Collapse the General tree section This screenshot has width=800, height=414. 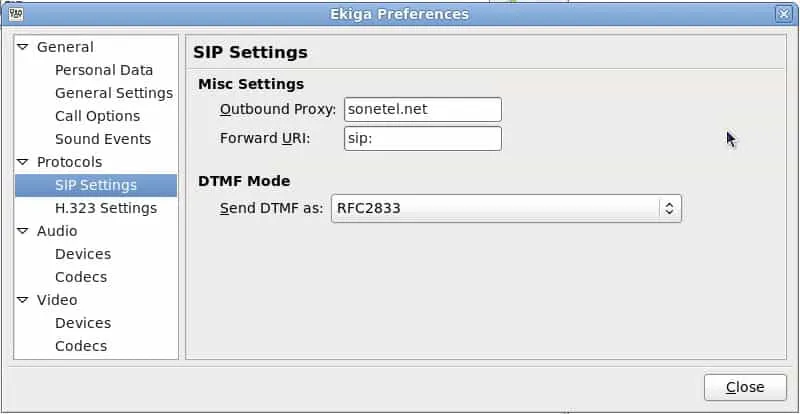(23, 47)
